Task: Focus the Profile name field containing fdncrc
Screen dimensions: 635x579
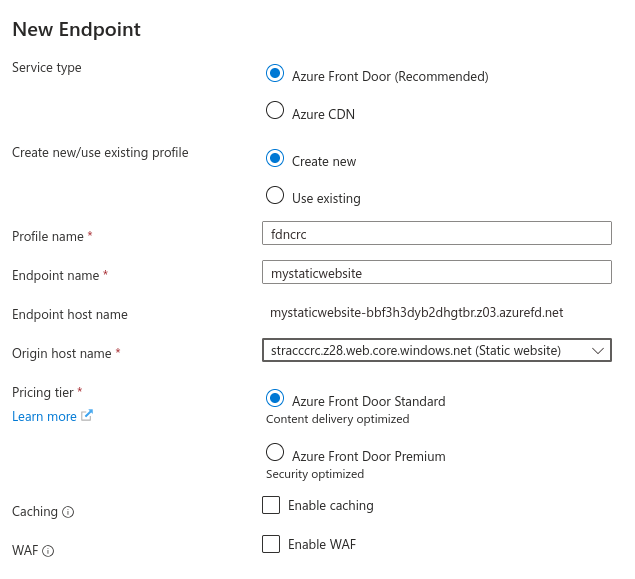Action: click(x=435, y=233)
